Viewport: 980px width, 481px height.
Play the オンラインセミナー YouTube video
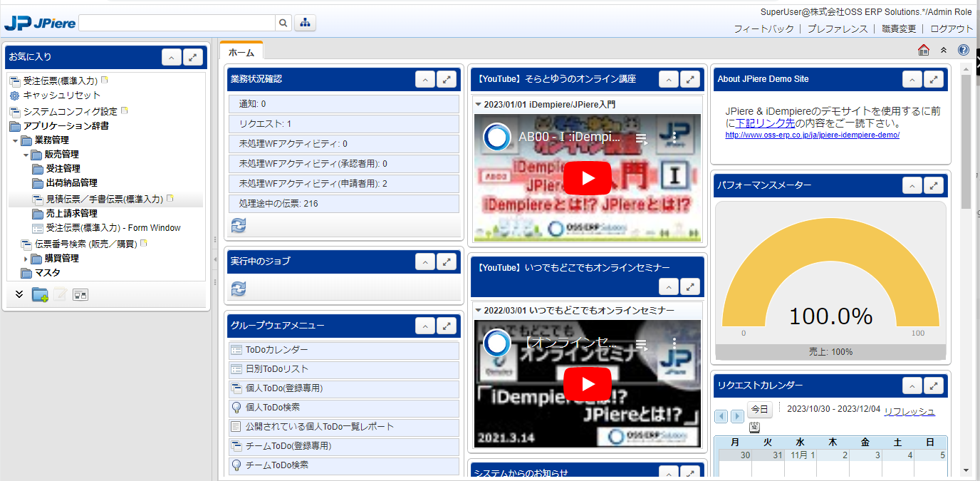click(x=588, y=384)
